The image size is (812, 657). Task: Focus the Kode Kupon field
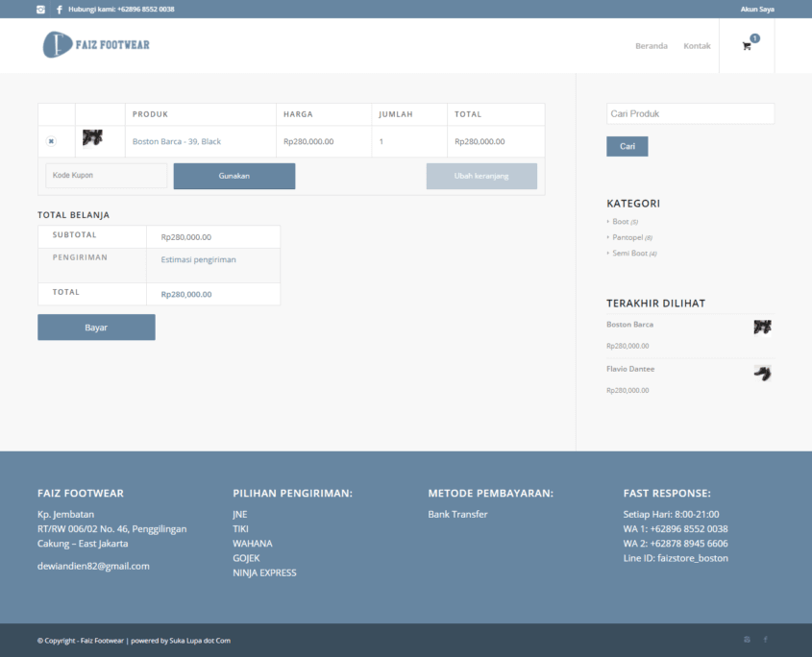coord(106,176)
